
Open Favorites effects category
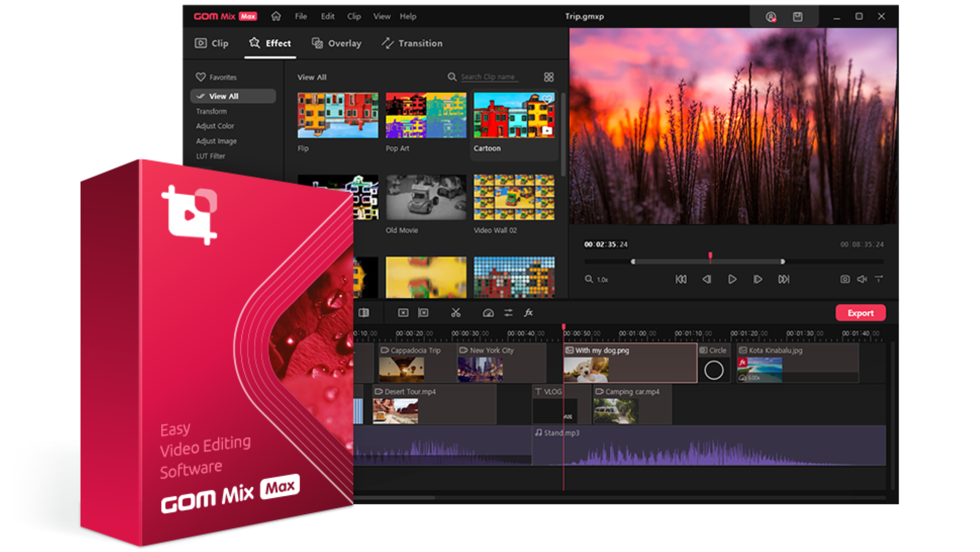coord(216,77)
